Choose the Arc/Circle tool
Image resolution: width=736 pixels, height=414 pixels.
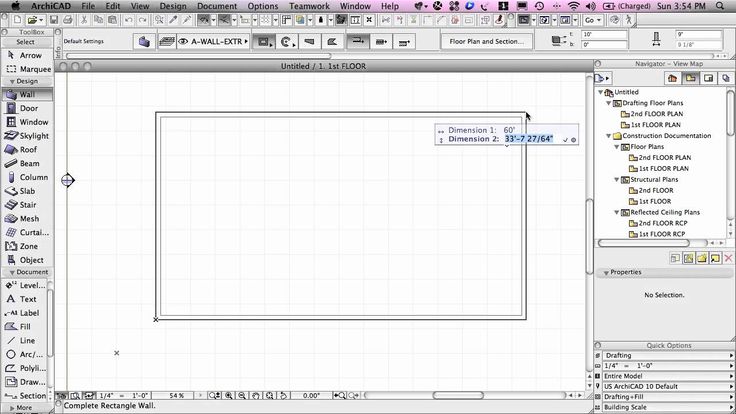pos(23,354)
